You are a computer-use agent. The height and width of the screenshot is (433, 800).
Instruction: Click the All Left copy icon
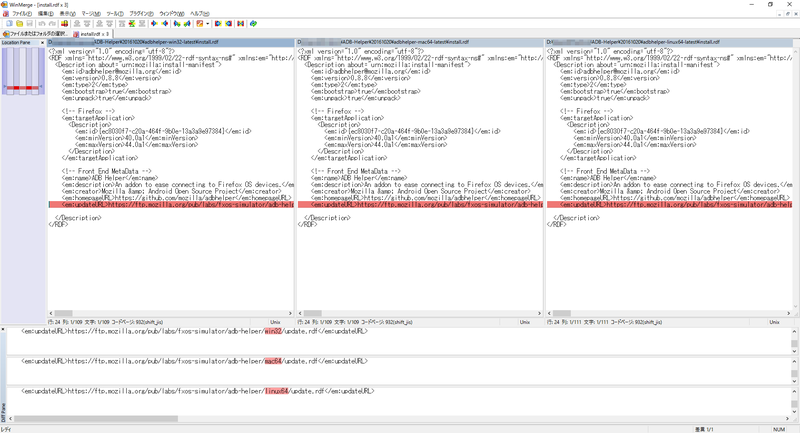coord(229,23)
